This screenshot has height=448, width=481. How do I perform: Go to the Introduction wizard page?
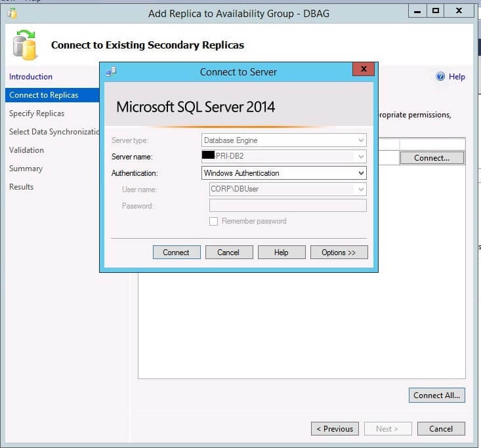pos(31,77)
